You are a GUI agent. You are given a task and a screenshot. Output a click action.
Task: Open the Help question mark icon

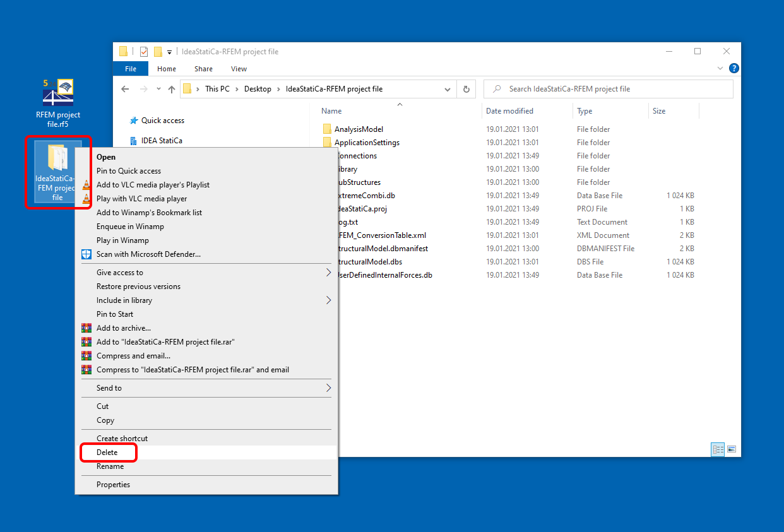(x=734, y=68)
